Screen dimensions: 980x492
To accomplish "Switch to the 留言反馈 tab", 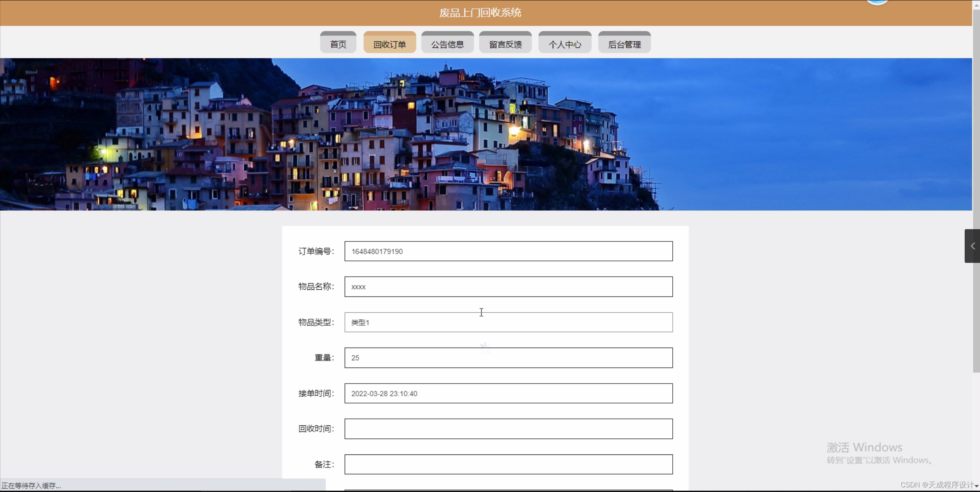I will coord(505,44).
